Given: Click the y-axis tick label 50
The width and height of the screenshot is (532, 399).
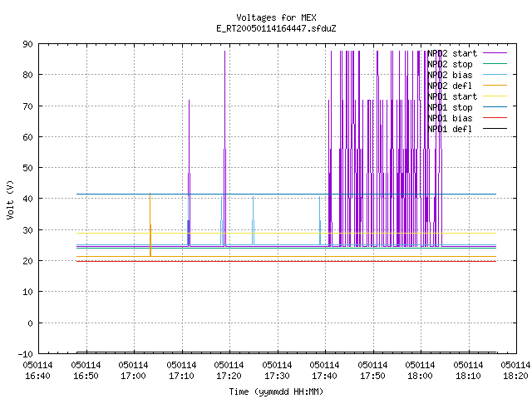Looking at the screenshot, I should tap(27, 168).
